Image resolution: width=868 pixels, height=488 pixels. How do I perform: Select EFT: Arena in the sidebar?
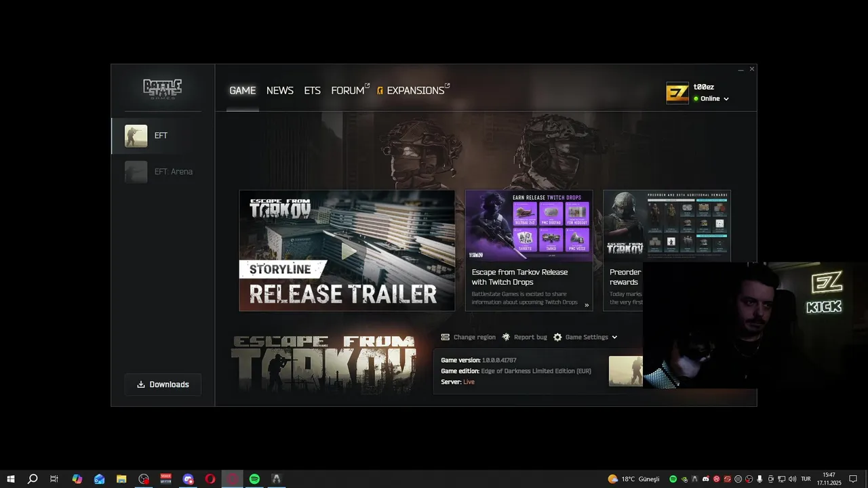click(163, 171)
